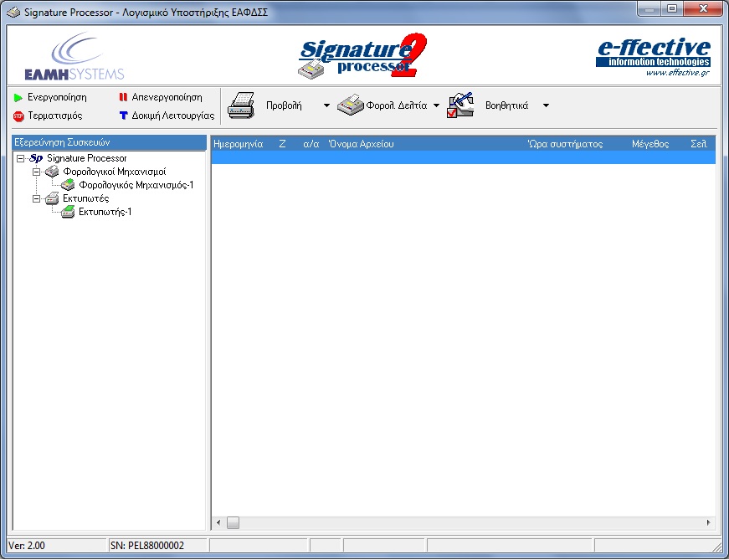Open the Βοηθητικά dropdown arrow
The height and width of the screenshot is (560, 729).
(546, 105)
